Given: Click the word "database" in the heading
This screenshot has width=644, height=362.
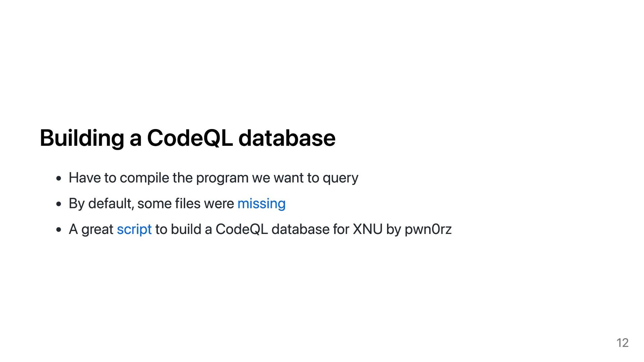Looking at the screenshot, I should point(287,138).
